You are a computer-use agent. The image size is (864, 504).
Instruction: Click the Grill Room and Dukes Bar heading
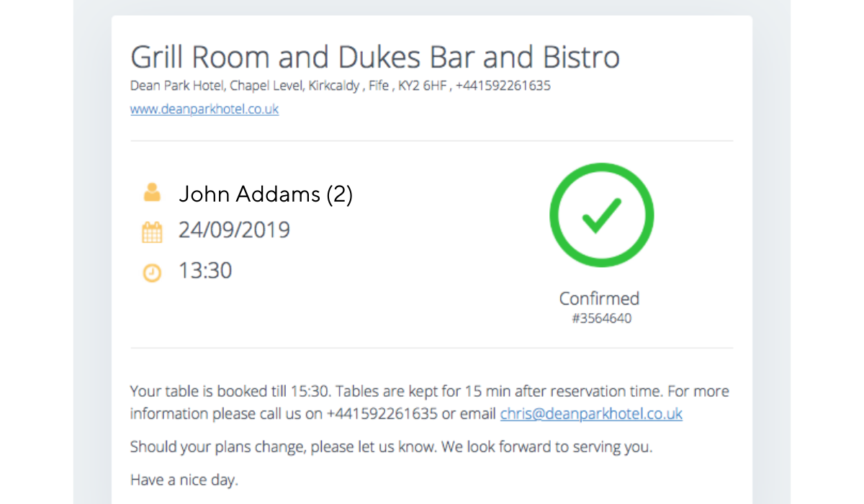click(375, 57)
